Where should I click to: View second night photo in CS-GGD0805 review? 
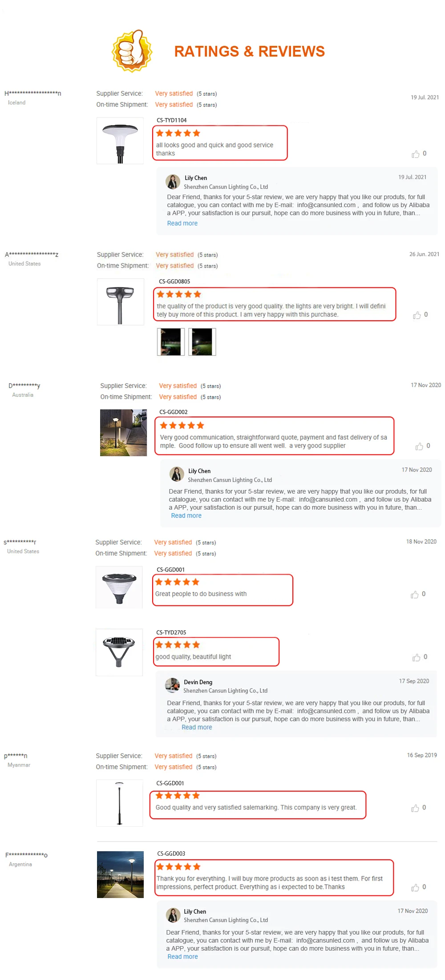pos(202,342)
